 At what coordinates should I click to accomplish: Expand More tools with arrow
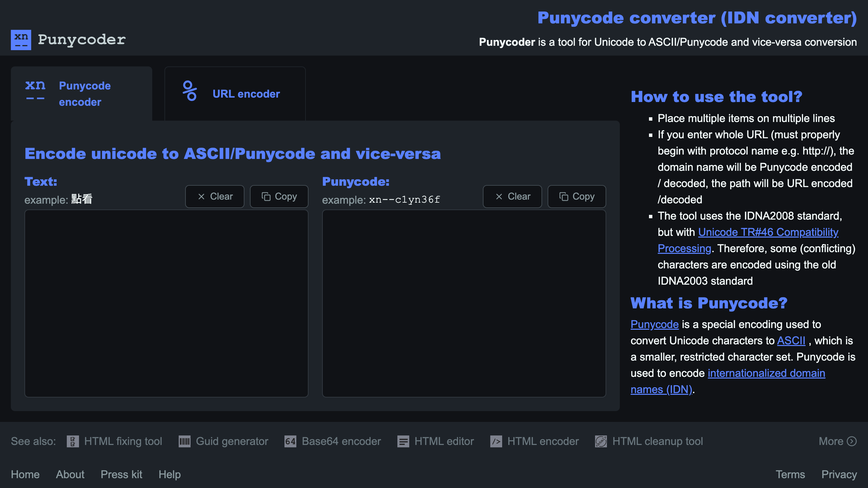click(x=837, y=441)
